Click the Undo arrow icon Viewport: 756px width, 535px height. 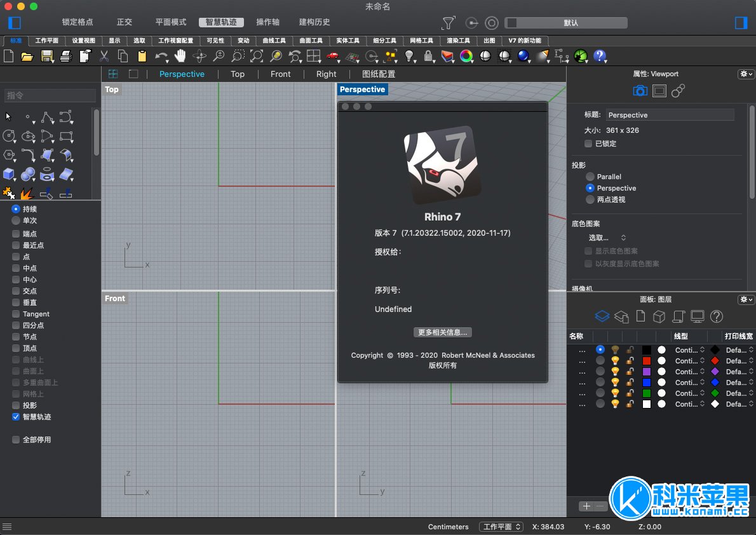pyautogui.click(x=161, y=57)
